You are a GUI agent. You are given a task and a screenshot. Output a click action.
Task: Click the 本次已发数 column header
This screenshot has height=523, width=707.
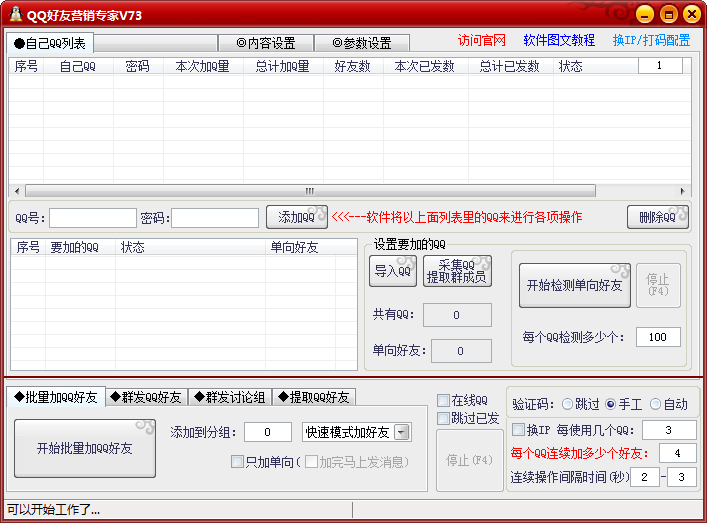pyautogui.click(x=425, y=66)
